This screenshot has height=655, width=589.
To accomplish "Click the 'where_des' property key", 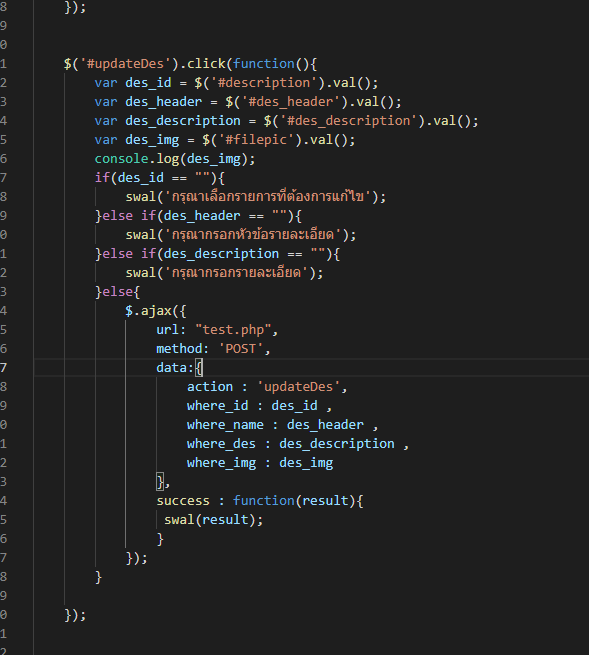I will click(221, 444).
